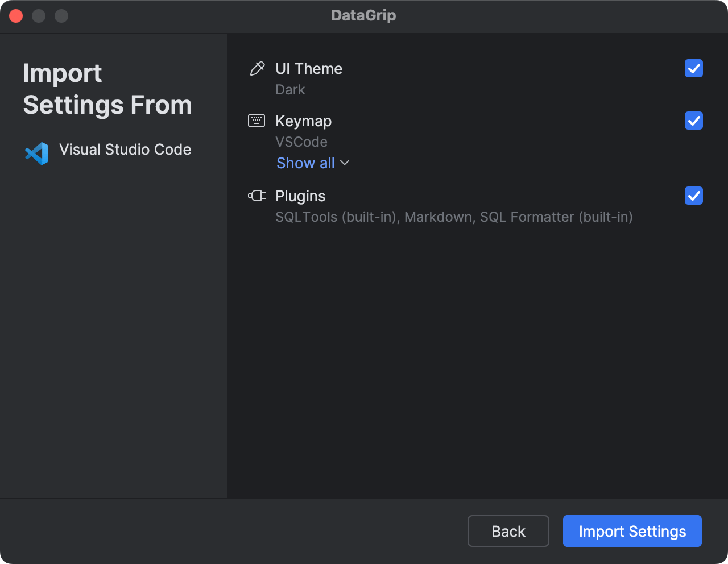This screenshot has width=728, height=564.
Task: Click the Import Settings From heading
Action: 107,89
